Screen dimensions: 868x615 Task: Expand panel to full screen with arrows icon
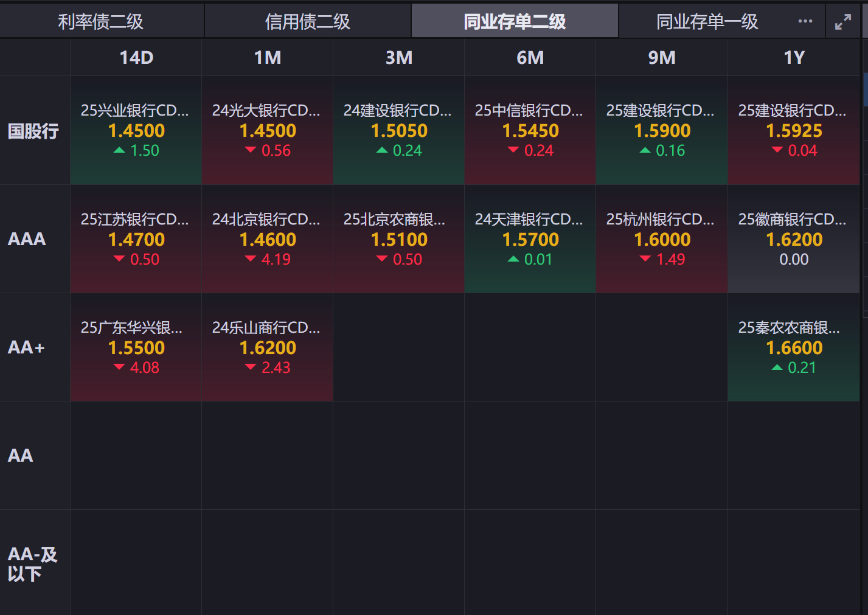[x=843, y=23]
